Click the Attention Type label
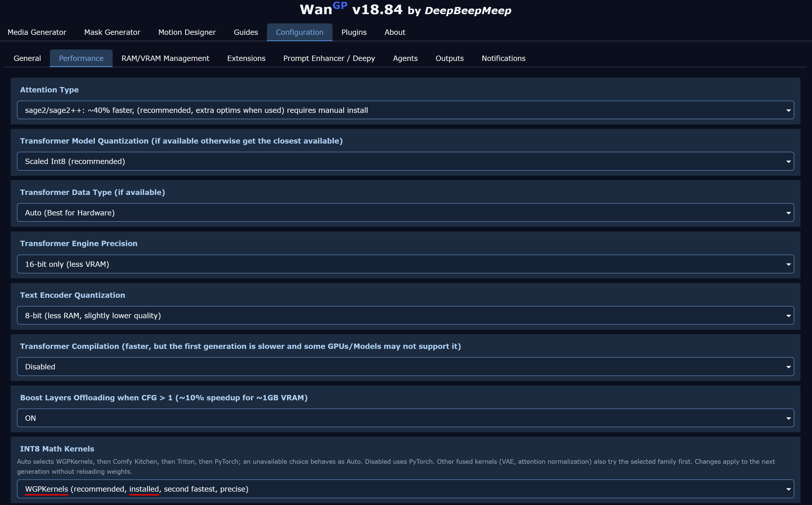Viewport: 812px width, 505px height. click(49, 90)
